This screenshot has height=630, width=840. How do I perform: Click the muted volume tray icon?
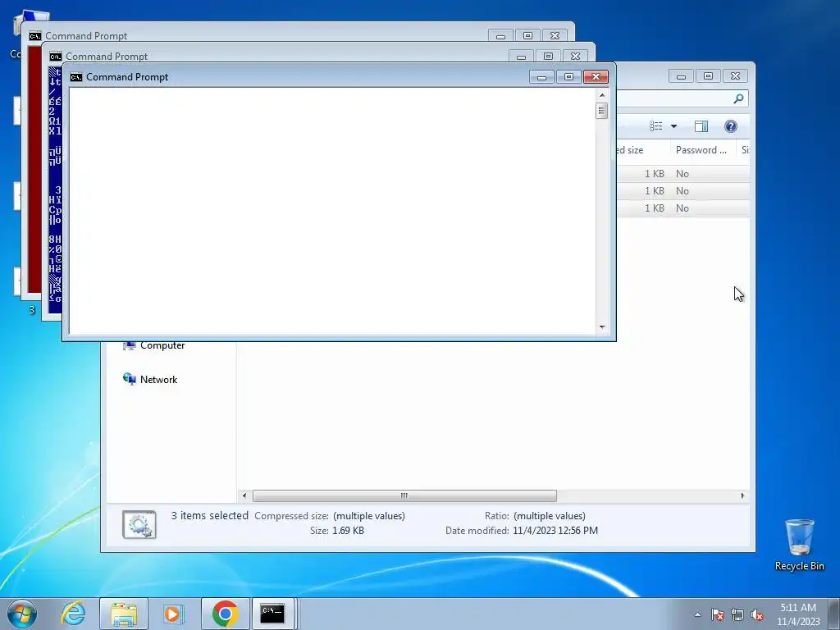pos(757,614)
